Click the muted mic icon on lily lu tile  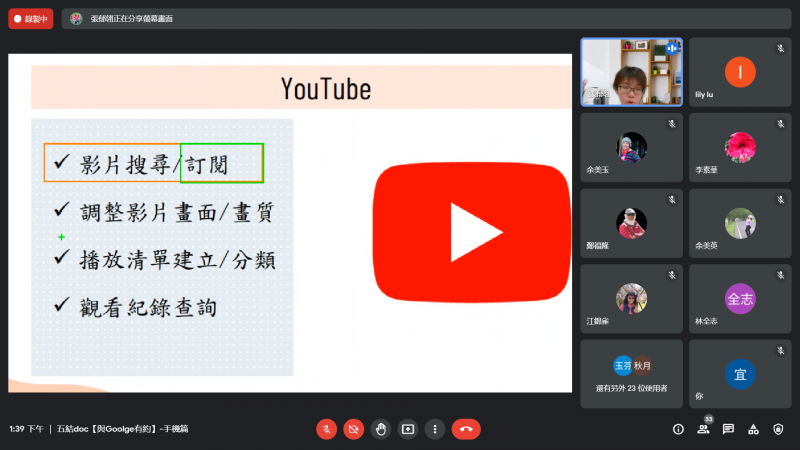[x=781, y=48]
